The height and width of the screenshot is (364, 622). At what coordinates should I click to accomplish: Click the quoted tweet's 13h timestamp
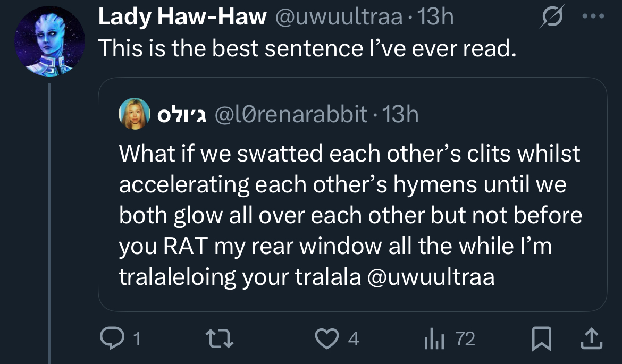(x=400, y=114)
